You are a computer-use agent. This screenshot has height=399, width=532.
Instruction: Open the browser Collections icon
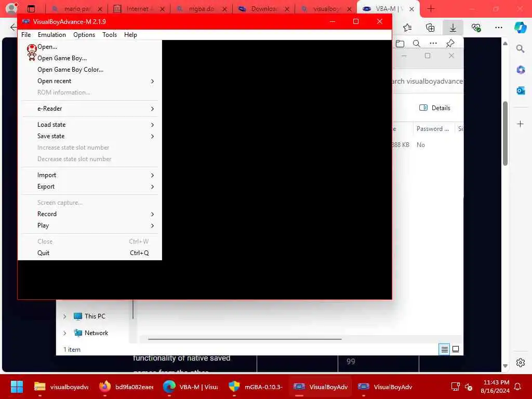tap(430, 28)
